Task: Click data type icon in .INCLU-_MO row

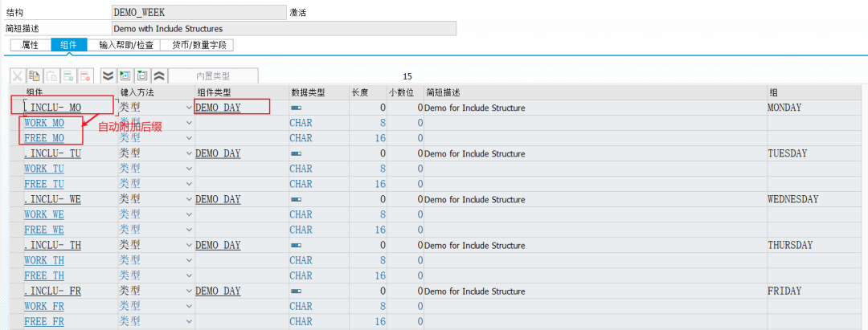Action: pos(296,108)
